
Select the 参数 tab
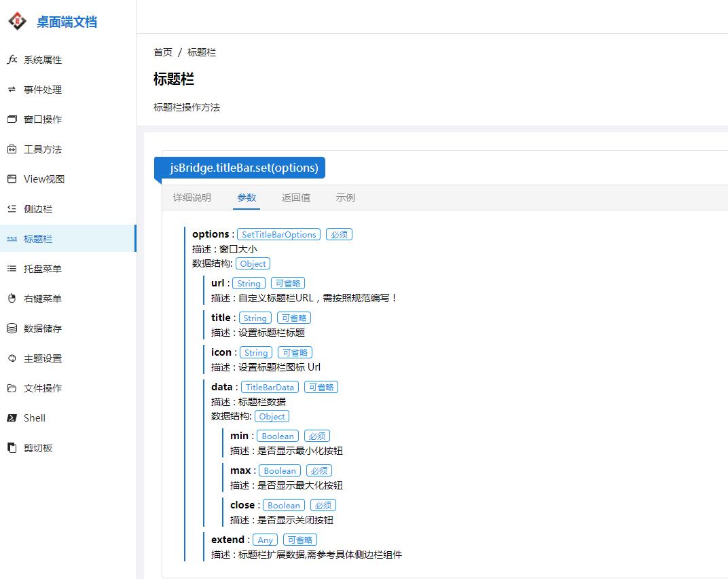pyautogui.click(x=247, y=198)
